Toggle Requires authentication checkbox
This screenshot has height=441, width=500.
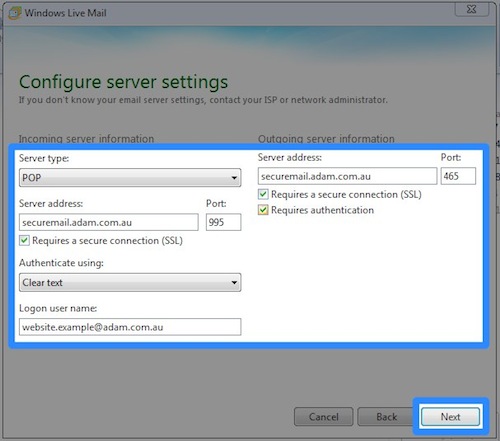point(263,210)
